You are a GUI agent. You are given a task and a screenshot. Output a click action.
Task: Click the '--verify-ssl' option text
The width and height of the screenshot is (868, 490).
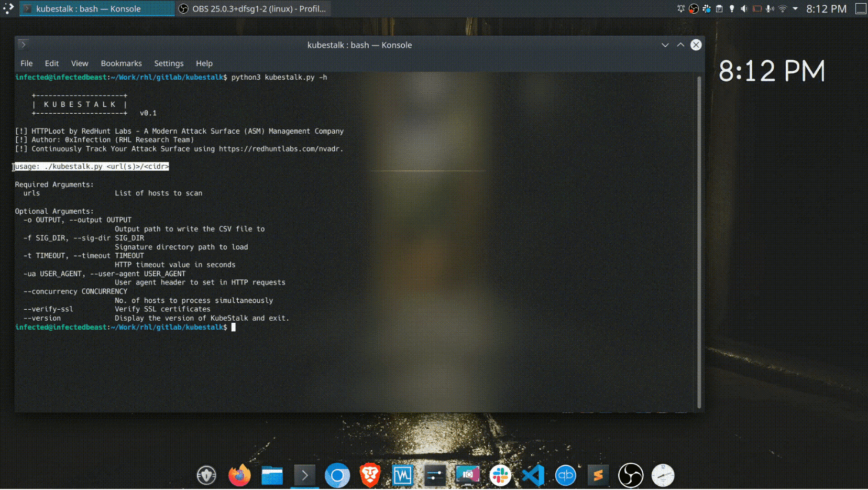pos(48,309)
